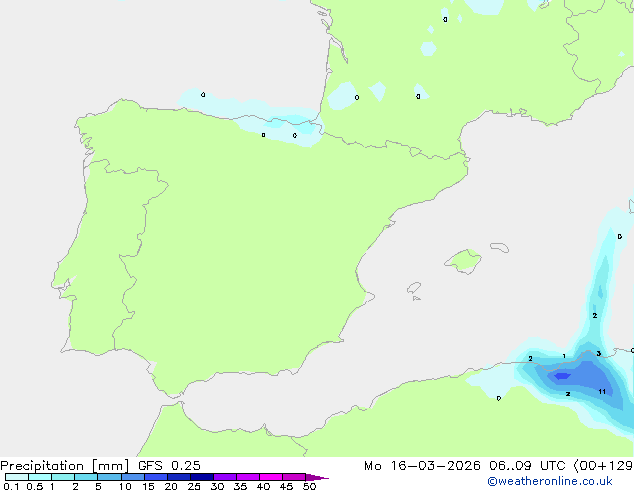Click the Menorca island outline
The image size is (634, 490).
coord(499,247)
